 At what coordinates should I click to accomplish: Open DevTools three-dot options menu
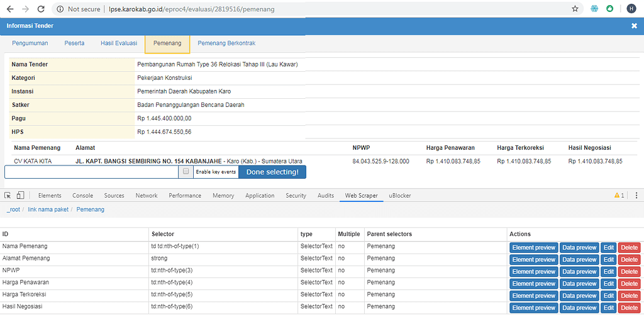click(x=635, y=196)
